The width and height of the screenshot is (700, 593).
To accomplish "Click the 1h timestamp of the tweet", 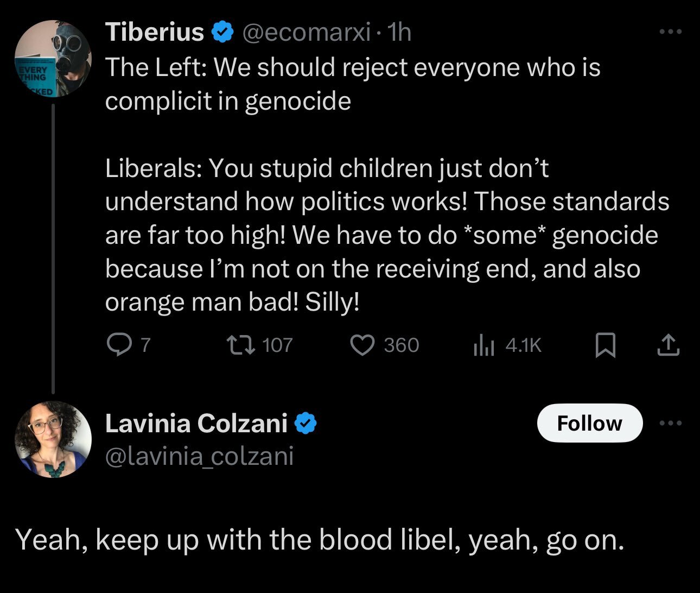I will (400, 33).
